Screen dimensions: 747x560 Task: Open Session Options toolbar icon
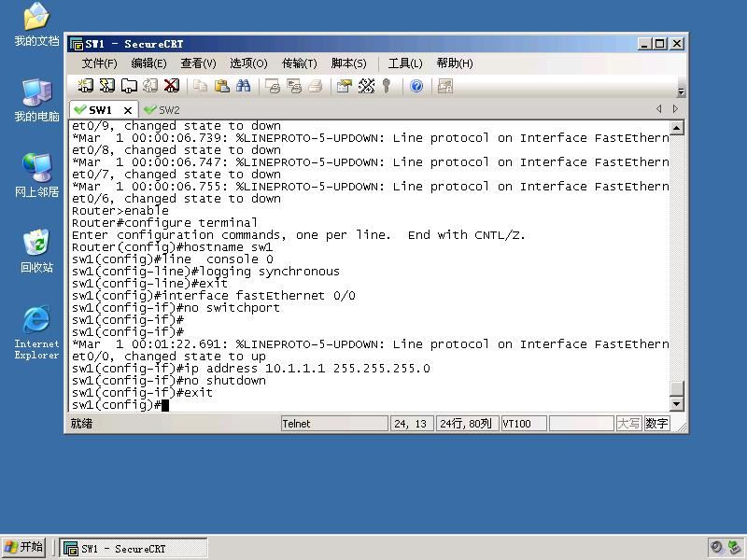pyautogui.click(x=344, y=86)
